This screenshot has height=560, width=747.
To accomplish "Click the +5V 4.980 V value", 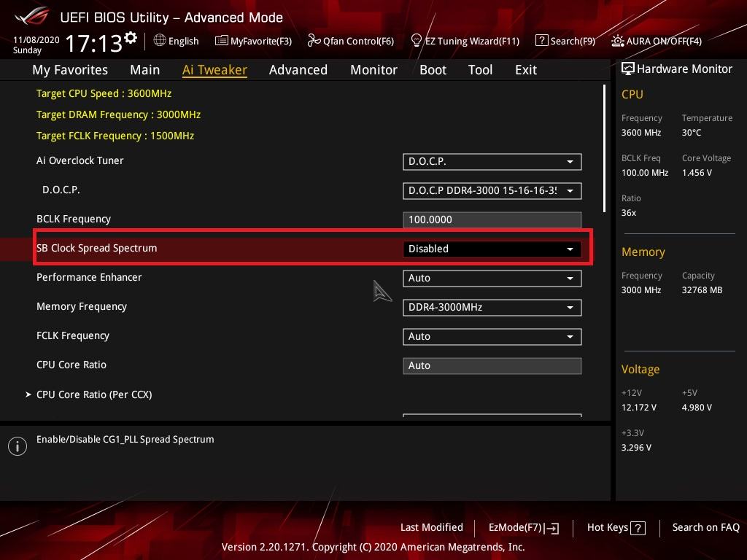I will (x=697, y=408).
